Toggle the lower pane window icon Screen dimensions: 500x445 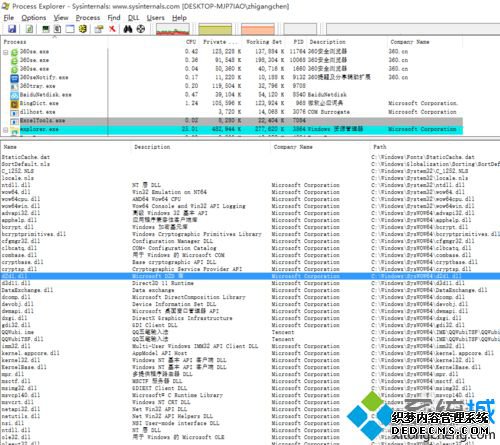[x=70, y=29]
